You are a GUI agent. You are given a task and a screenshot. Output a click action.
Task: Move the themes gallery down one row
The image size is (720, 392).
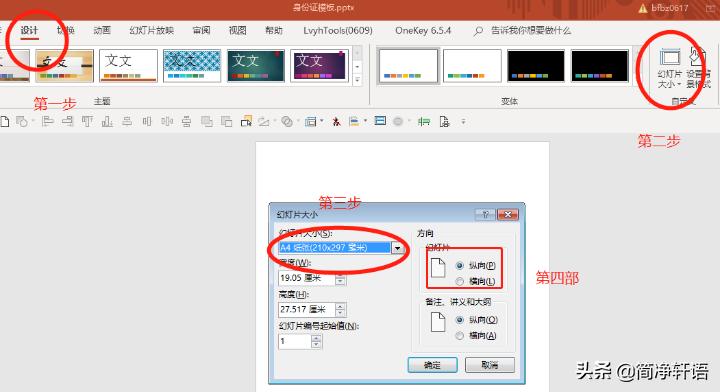(x=357, y=67)
